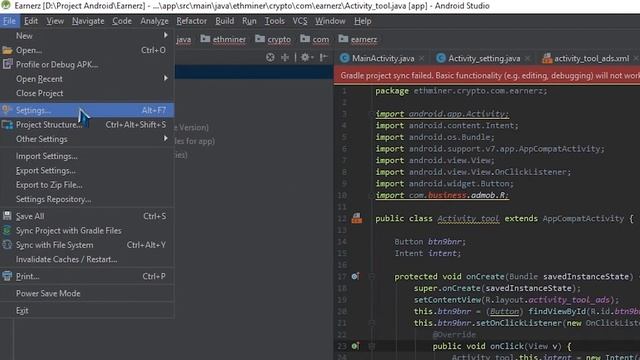Open the VCS menu
Screen dimensions: 640x360
click(x=300, y=21)
